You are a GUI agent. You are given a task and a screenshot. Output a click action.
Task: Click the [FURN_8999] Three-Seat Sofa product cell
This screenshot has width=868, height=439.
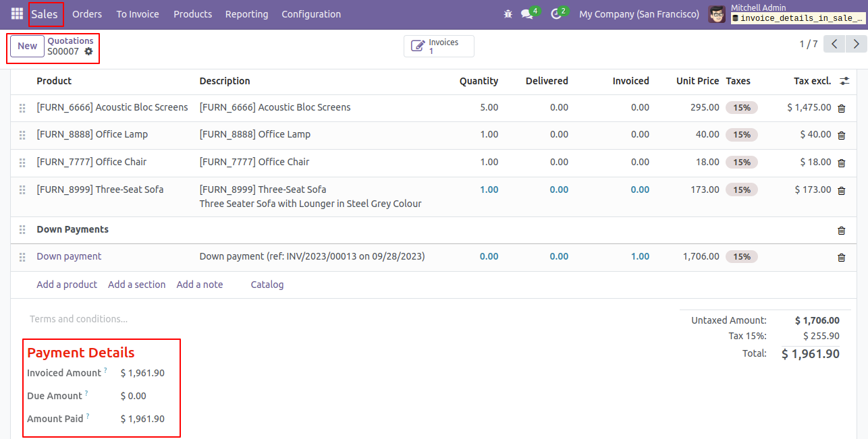point(100,189)
